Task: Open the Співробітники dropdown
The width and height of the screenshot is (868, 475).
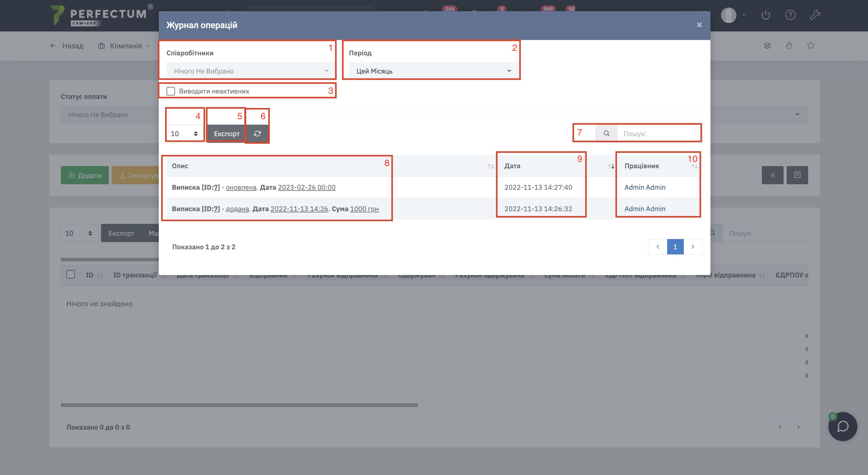Action: click(x=250, y=71)
